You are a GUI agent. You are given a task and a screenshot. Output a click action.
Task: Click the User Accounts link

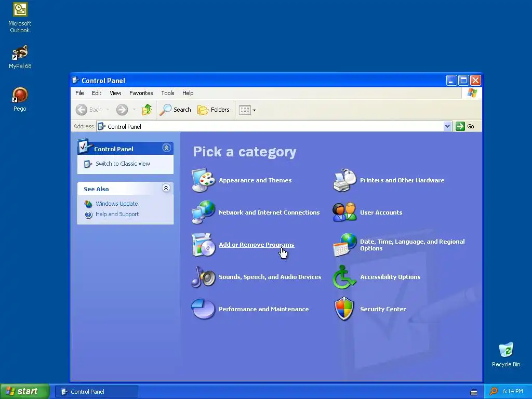tap(381, 212)
